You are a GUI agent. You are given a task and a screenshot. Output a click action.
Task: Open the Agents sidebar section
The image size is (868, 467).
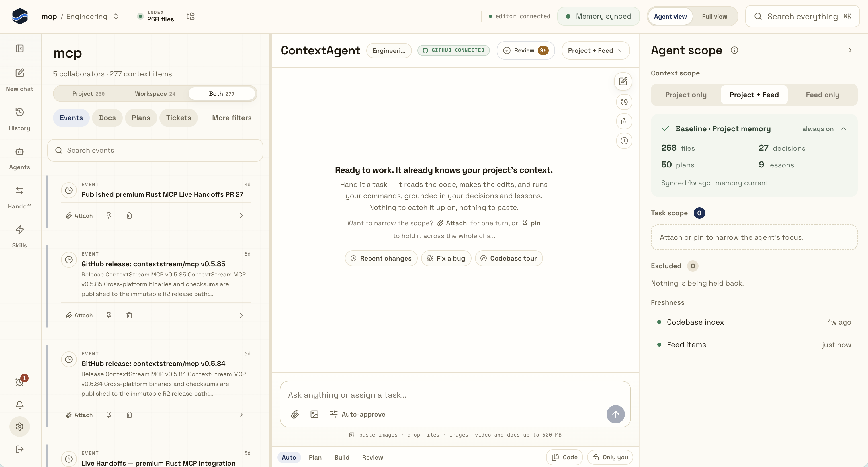click(20, 158)
